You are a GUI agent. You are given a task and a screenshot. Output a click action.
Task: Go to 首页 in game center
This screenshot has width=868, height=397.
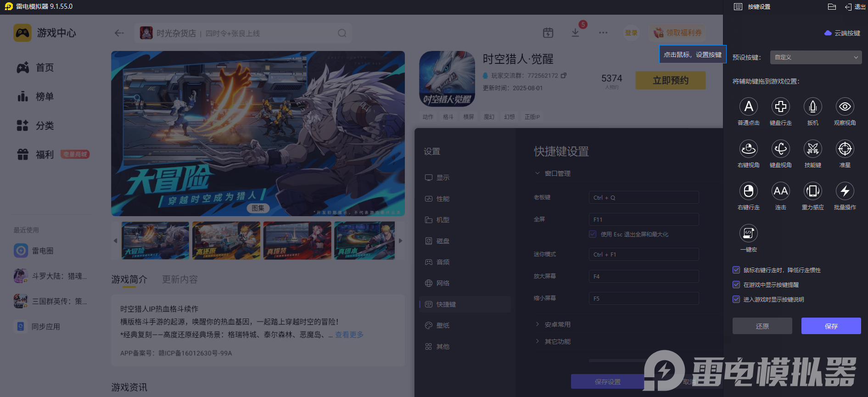pyautogui.click(x=35, y=67)
